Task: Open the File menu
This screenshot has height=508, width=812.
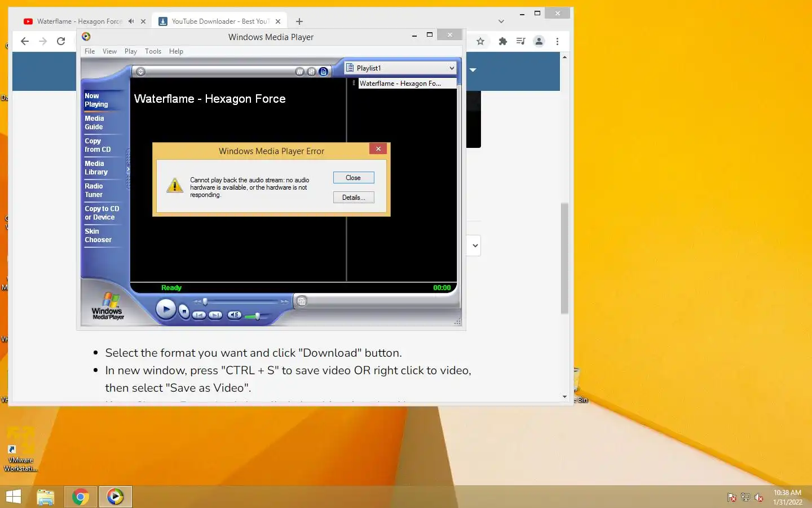Action: coord(90,51)
